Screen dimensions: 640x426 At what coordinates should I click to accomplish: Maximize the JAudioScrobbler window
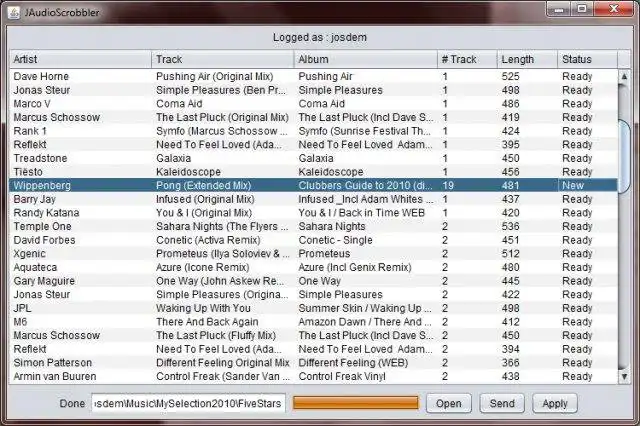click(x=582, y=9)
